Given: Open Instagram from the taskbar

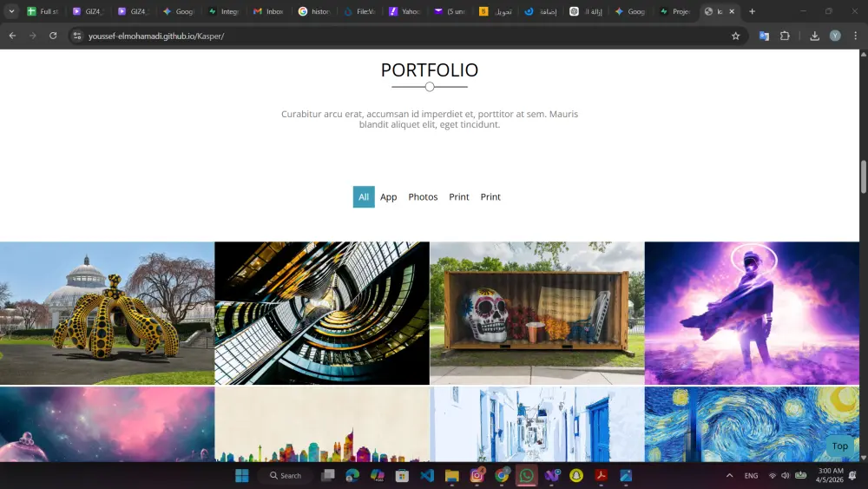Looking at the screenshot, I should coord(477,476).
